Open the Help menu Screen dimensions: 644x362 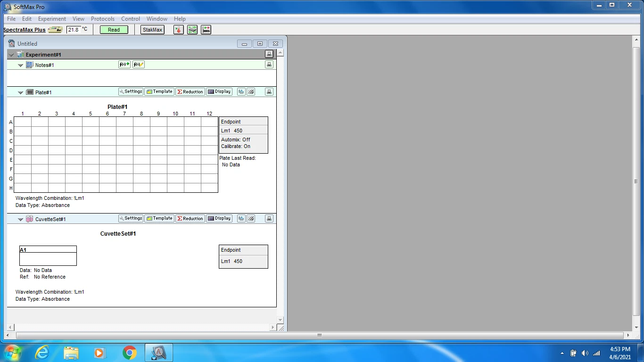pyautogui.click(x=180, y=19)
